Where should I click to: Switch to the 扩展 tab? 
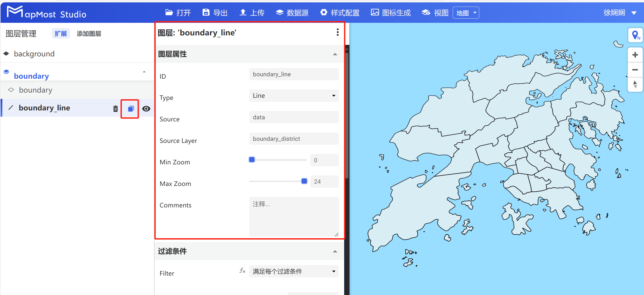click(61, 33)
